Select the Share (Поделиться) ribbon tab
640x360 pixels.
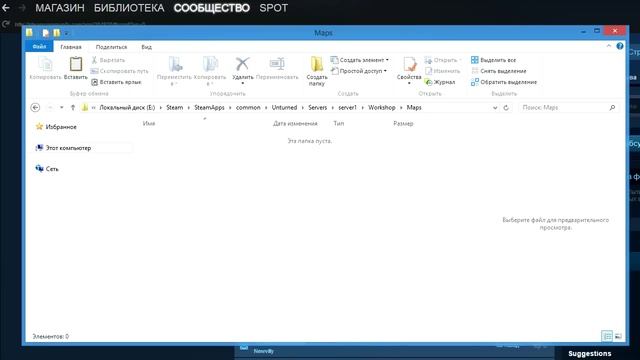pyautogui.click(x=111, y=47)
